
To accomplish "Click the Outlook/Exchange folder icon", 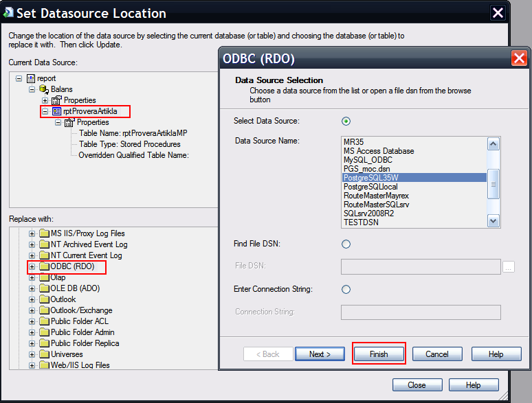I will pyautogui.click(x=44, y=310).
